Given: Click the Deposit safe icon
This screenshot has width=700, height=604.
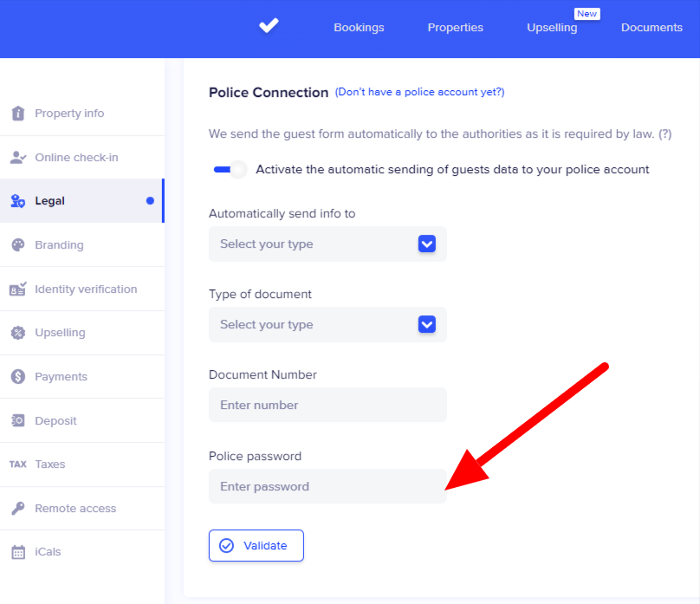Looking at the screenshot, I should point(17,421).
